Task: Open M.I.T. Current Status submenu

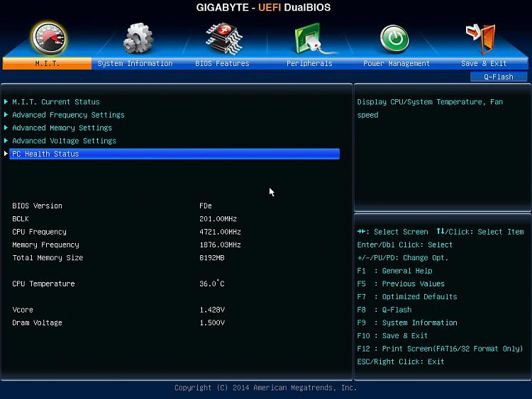Action: click(56, 102)
